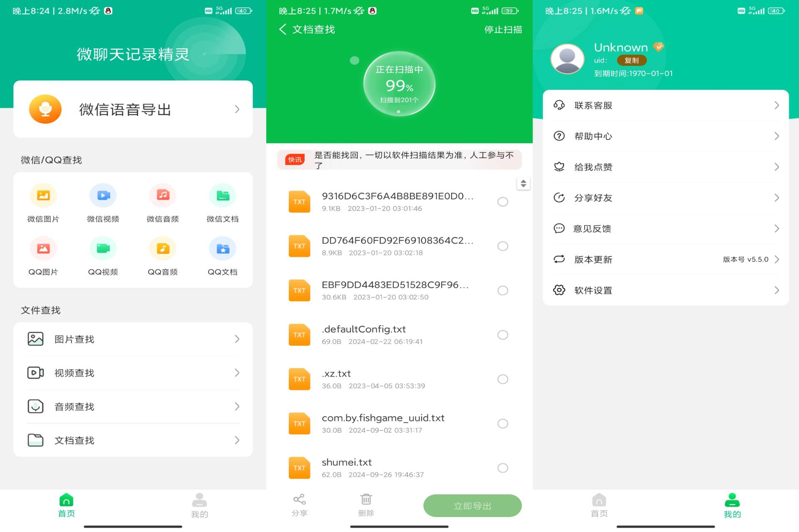
Task: Expand 软件设置 configuration menu
Action: (x=665, y=290)
